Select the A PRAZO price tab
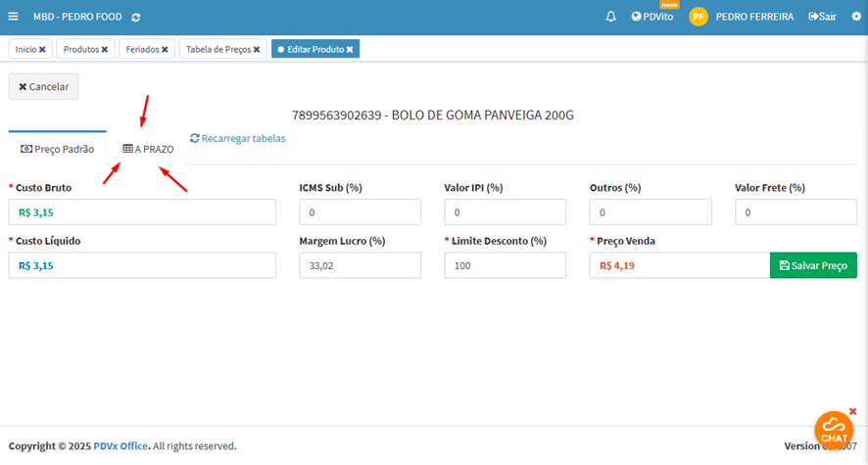 click(148, 149)
